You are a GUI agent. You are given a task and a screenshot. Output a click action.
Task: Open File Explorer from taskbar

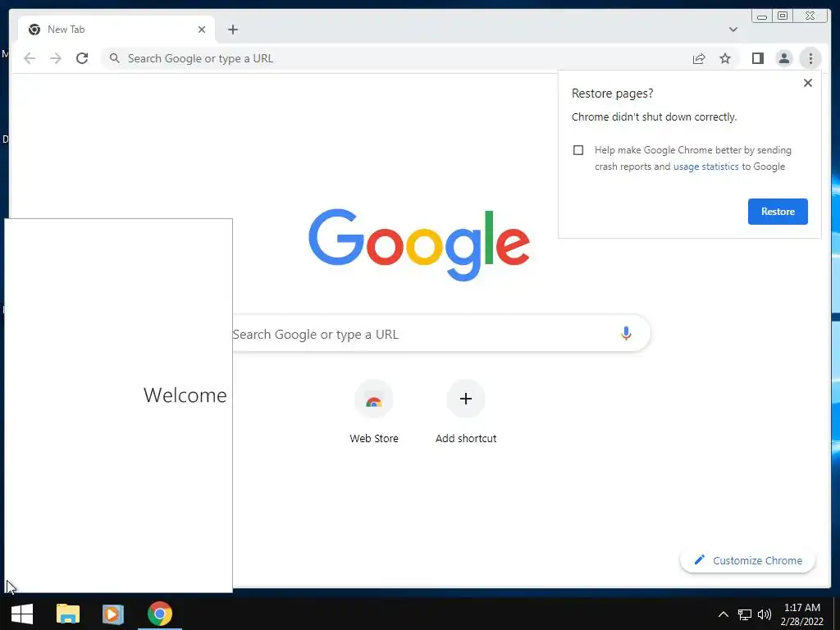pos(68,614)
